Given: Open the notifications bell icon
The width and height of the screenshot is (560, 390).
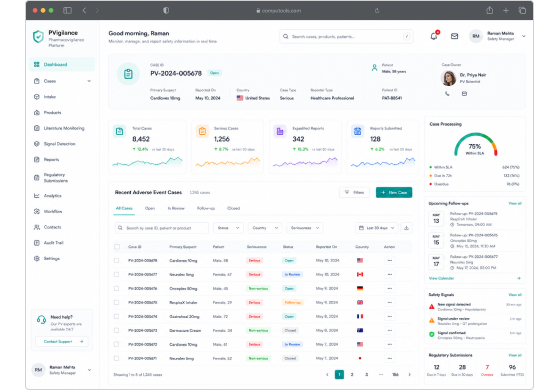Looking at the screenshot, I should point(434,36).
